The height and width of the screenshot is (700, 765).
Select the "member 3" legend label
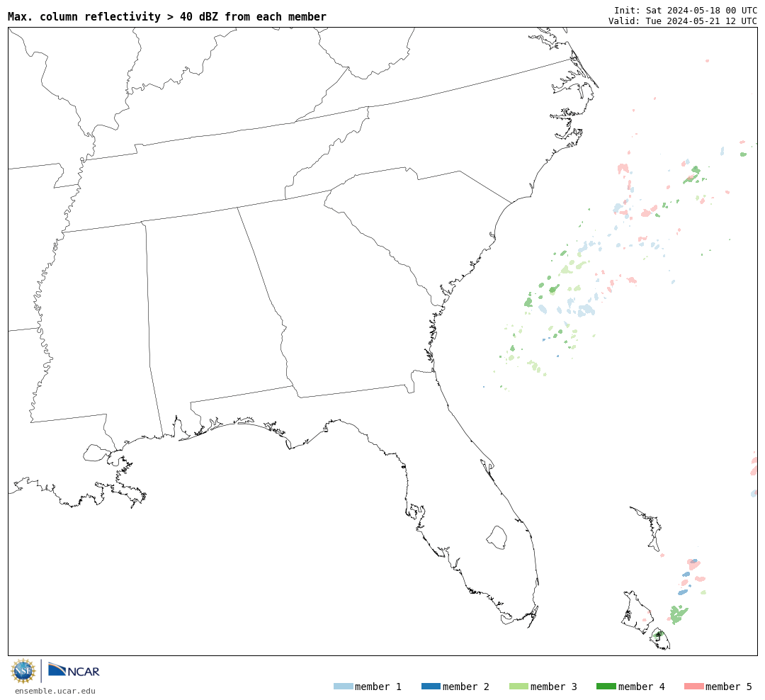(554, 687)
